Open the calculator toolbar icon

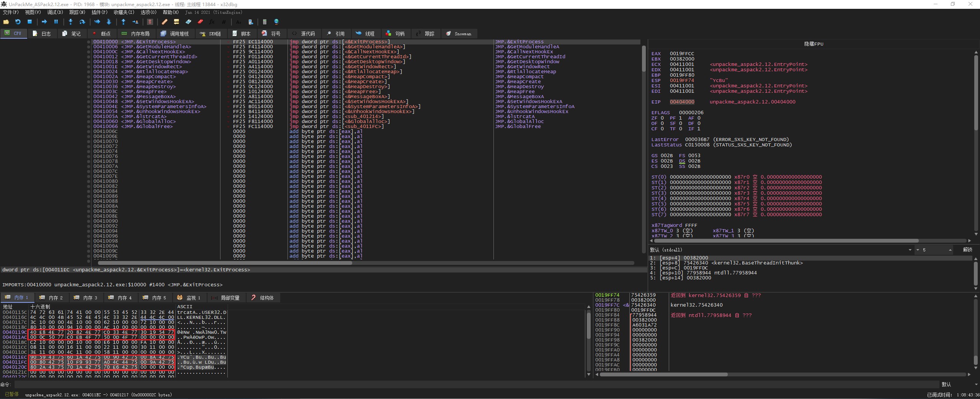click(x=265, y=22)
